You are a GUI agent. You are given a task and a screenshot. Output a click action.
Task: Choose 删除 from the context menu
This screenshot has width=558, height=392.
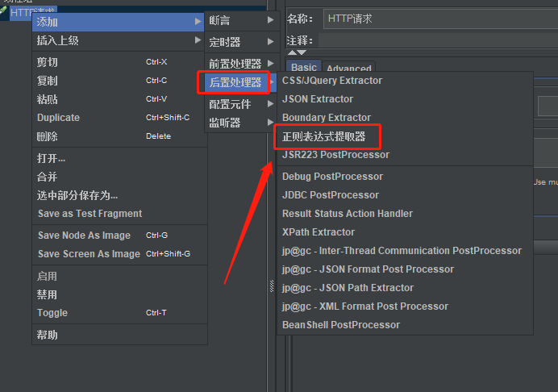click(x=119, y=136)
